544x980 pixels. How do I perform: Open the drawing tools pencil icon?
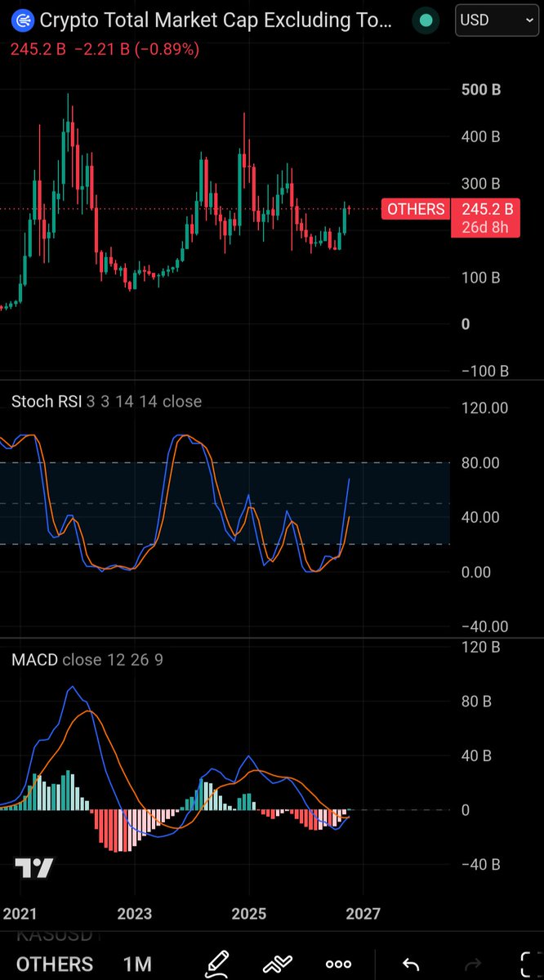[x=216, y=963]
